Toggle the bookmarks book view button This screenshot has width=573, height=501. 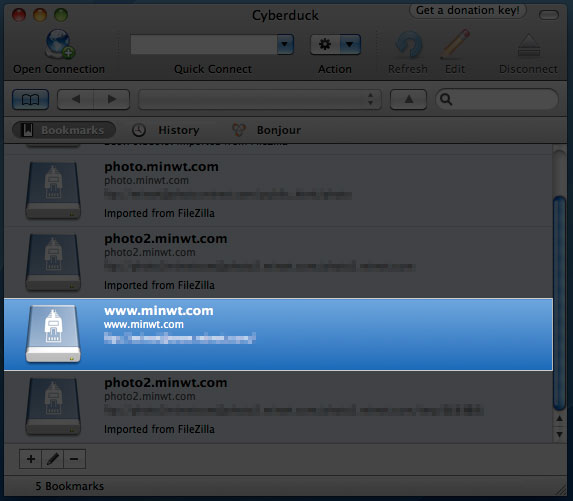pos(31,99)
